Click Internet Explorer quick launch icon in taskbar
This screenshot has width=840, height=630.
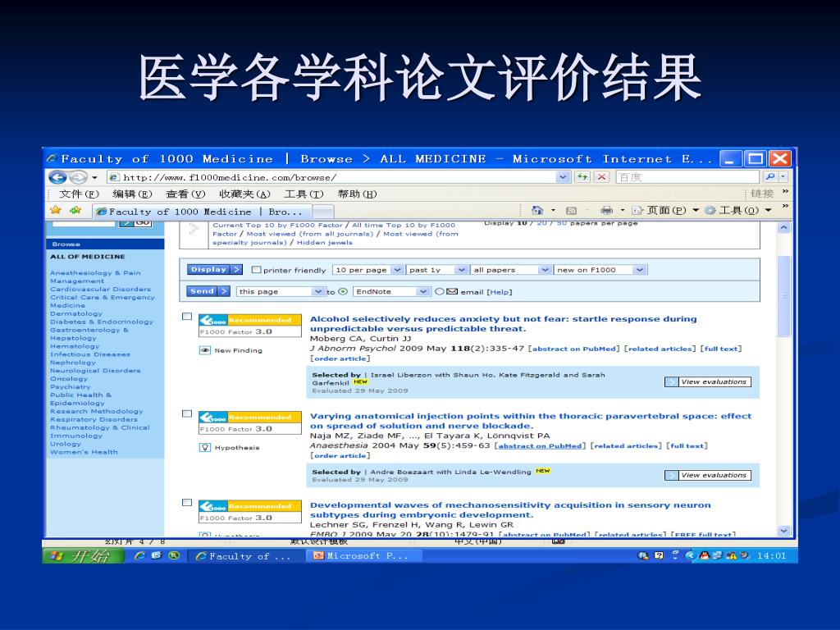pyautogui.click(x=139, y=556)
